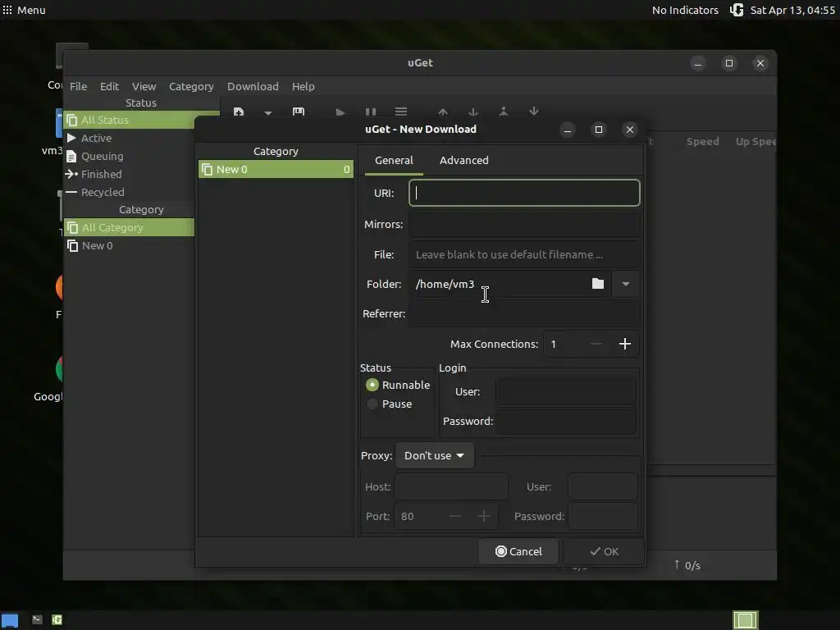840x630 pixels.
Task: Select Queuing in status list
Action: pyautogui.click(x=129, y=157)
